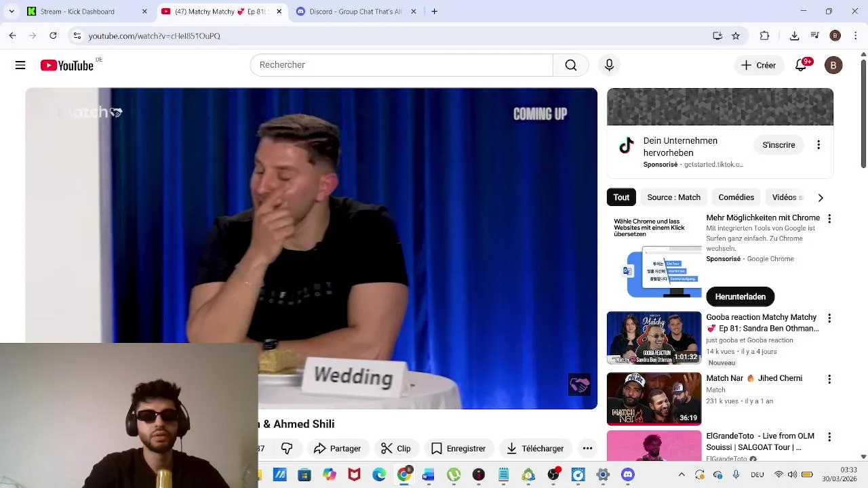Dislike the video with thumbs-down

pyautogui.click(x=287, y=448)
